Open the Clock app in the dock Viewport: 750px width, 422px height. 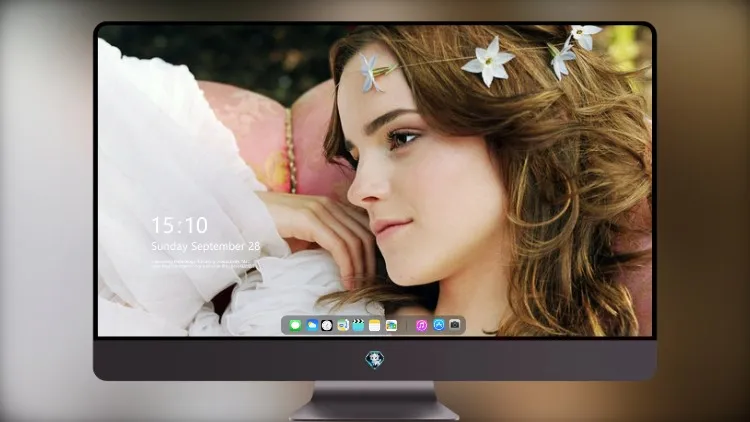[x=327, y=325]
